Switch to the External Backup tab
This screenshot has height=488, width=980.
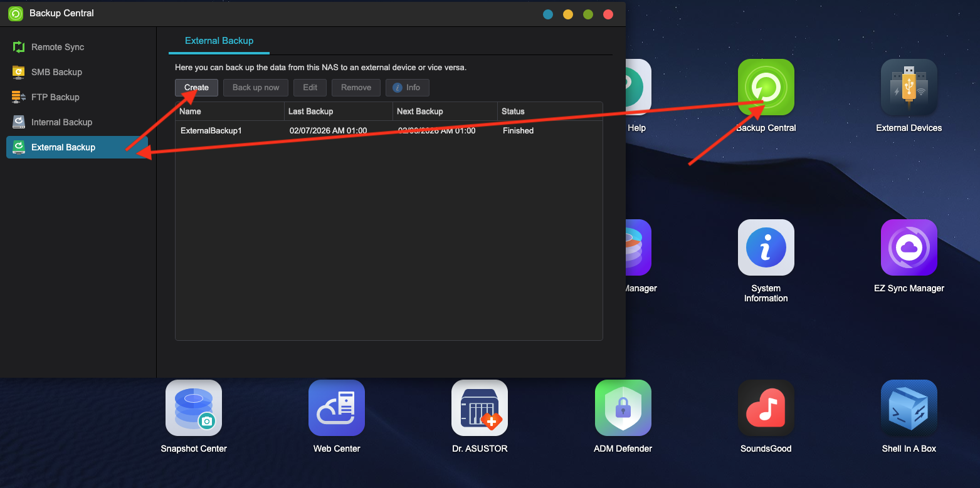pos(219,41)
